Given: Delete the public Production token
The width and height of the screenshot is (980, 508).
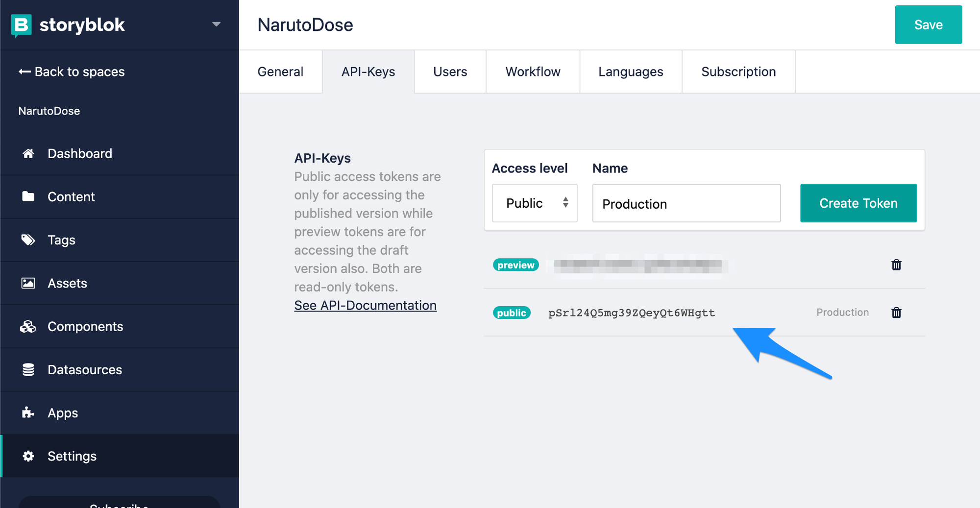Looking at the screenshot, I should tap(896, 313).
